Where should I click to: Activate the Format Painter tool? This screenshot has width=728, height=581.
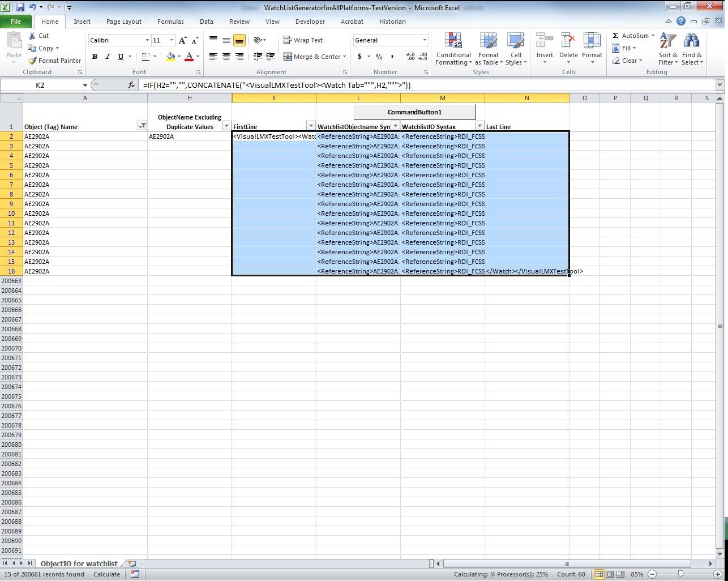point(54,61)
